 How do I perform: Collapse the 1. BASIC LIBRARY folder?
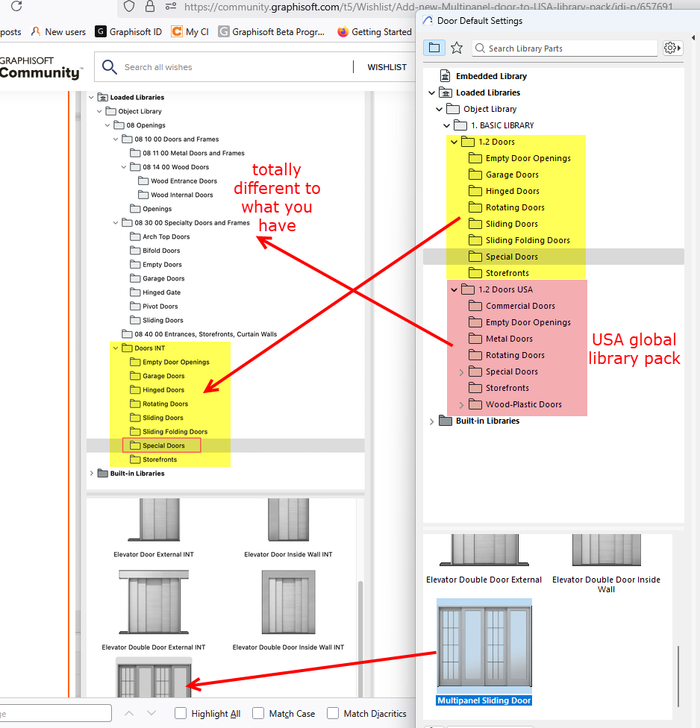click(x=446, y=125)
